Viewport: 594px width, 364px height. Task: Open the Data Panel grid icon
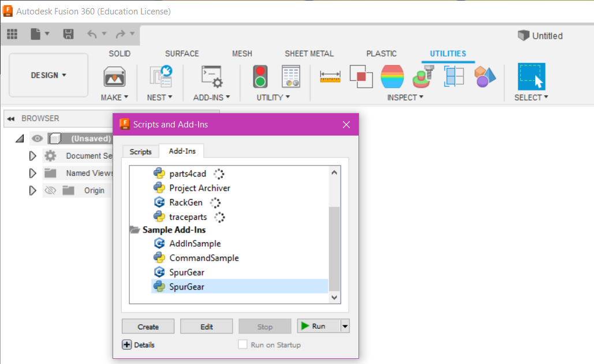point(12,34)
